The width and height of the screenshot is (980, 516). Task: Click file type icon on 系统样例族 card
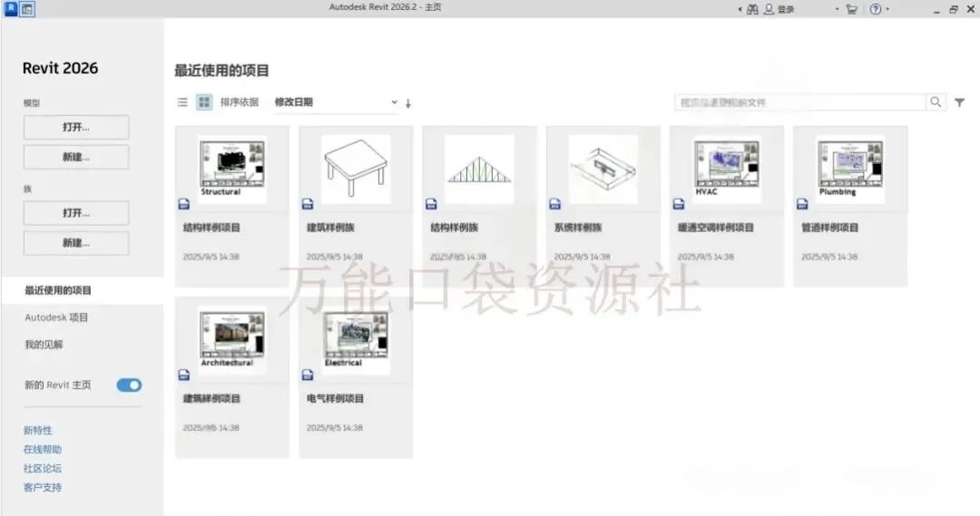click(555, 204)
